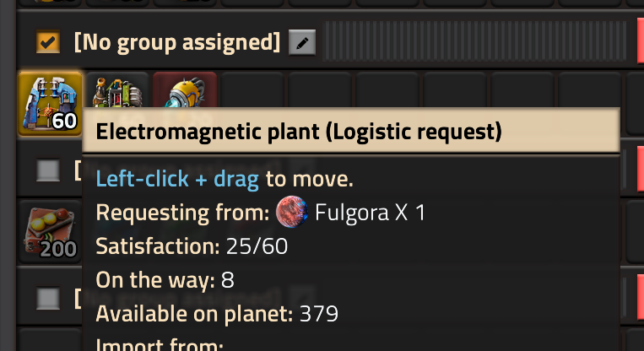Image resolution: width=644 pixels, height=351 pixels.
Task: Click the blue Left-click + drag hint text
Action: [x=177, y=180]
